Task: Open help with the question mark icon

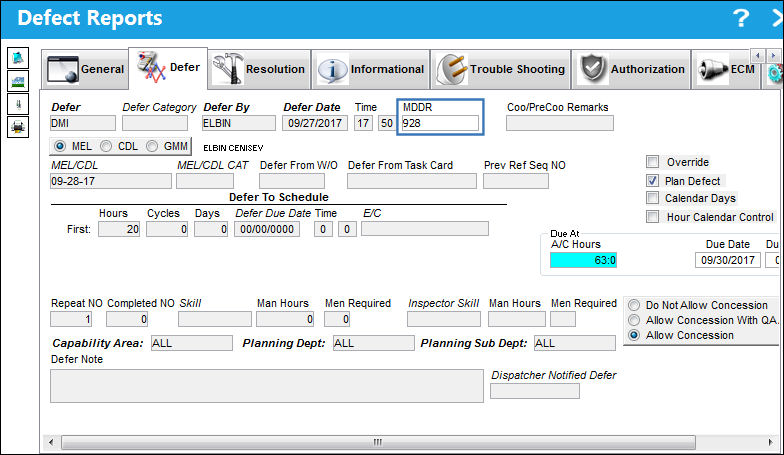Action: point(741,18)
